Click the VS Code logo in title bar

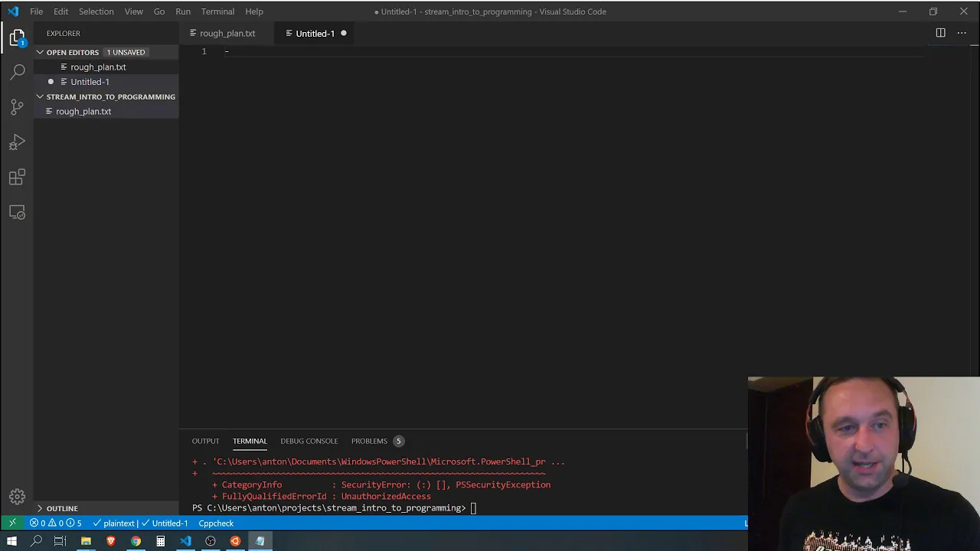click(13, 11)
